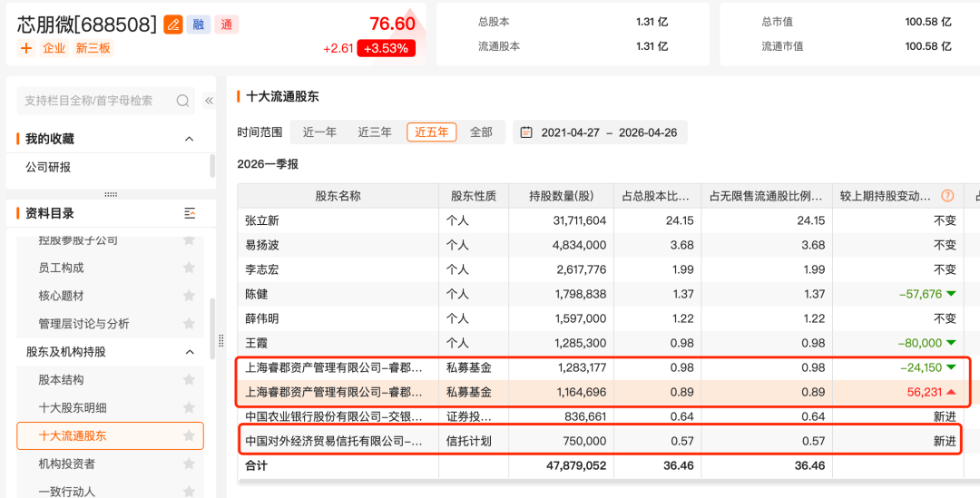
Task: Click the search magnifier icon in sidebar
Action: pos(182,101)
